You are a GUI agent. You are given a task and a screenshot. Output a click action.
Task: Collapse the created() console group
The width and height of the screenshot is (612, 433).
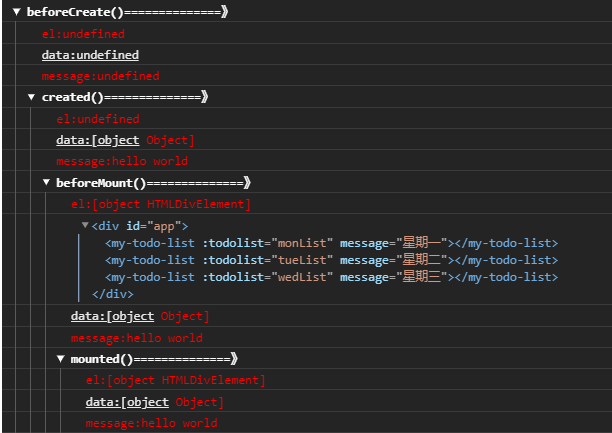pos(32,97)
